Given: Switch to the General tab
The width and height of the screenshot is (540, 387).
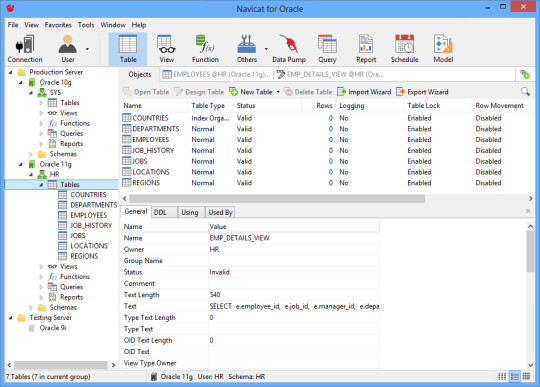Looking at the screenshot, I should [136, 211].
